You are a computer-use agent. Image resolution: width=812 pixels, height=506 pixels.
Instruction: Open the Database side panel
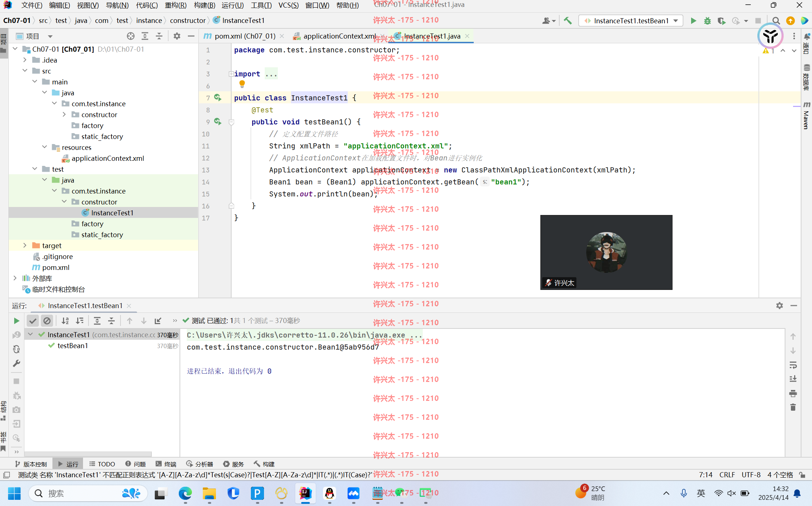(x=806, y=77)
